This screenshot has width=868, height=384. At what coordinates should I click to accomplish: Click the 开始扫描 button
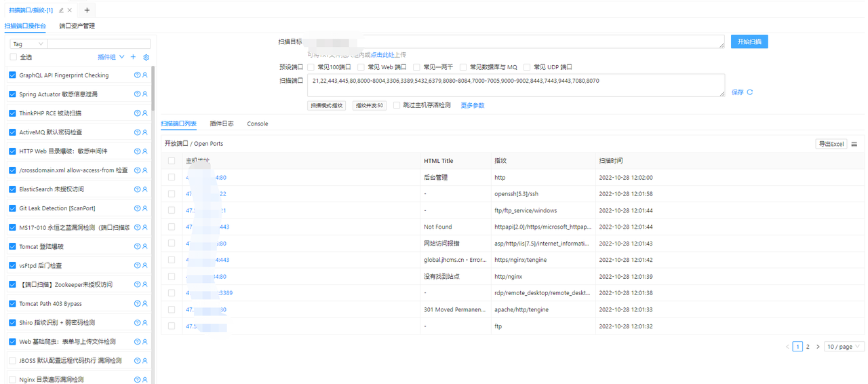(x=749, y=42)
